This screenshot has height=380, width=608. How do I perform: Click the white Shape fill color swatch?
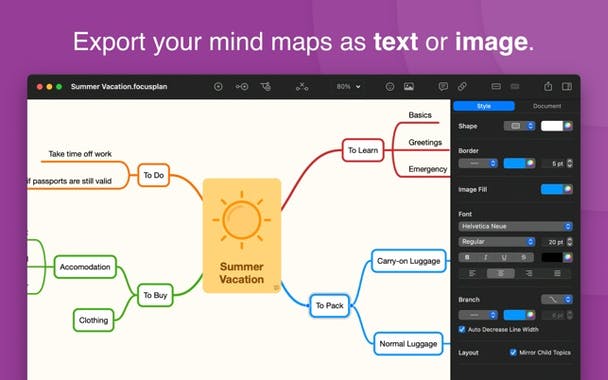552,126
